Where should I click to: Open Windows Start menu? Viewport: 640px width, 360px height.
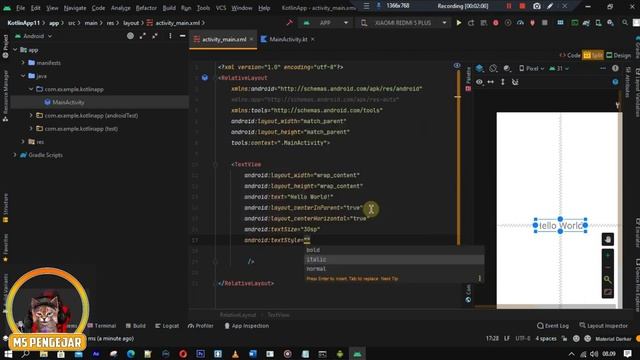8,353
